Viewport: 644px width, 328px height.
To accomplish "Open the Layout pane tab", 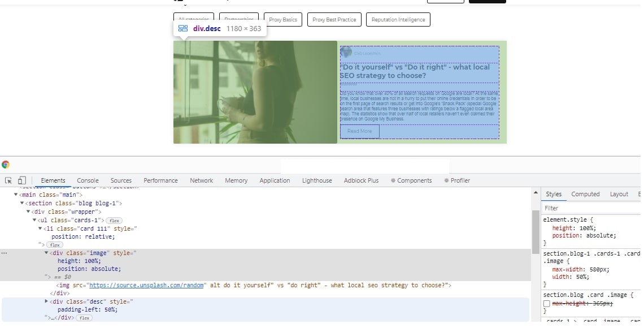I will click(619, 194).
